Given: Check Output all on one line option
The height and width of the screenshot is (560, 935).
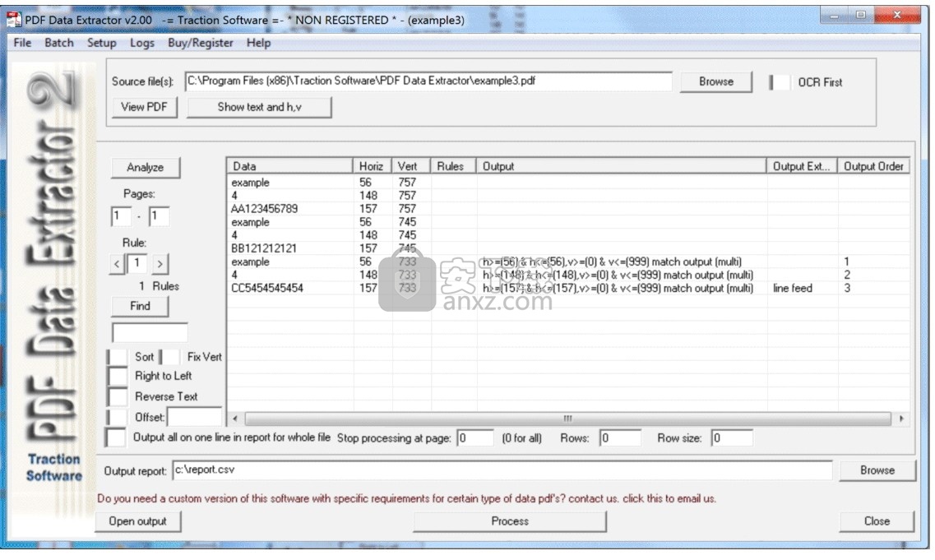Looking at the screenshot, I should coord(116,437).
